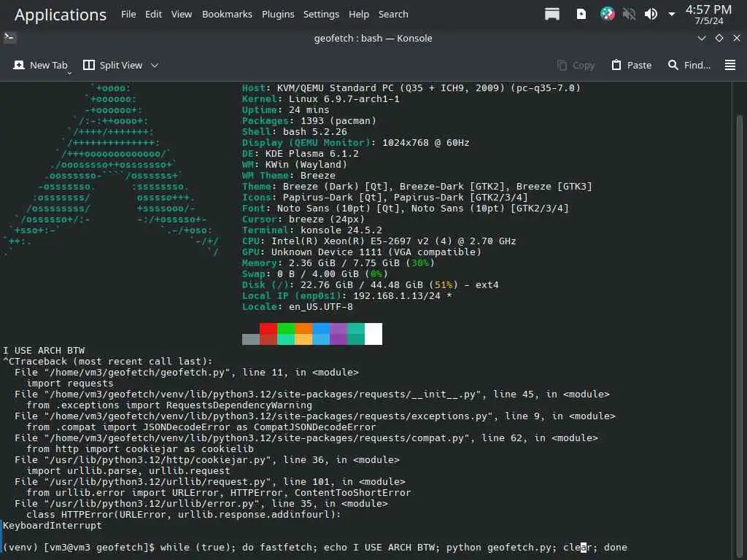Open the Help menu
747x560 pixels.
pos(359,15)
